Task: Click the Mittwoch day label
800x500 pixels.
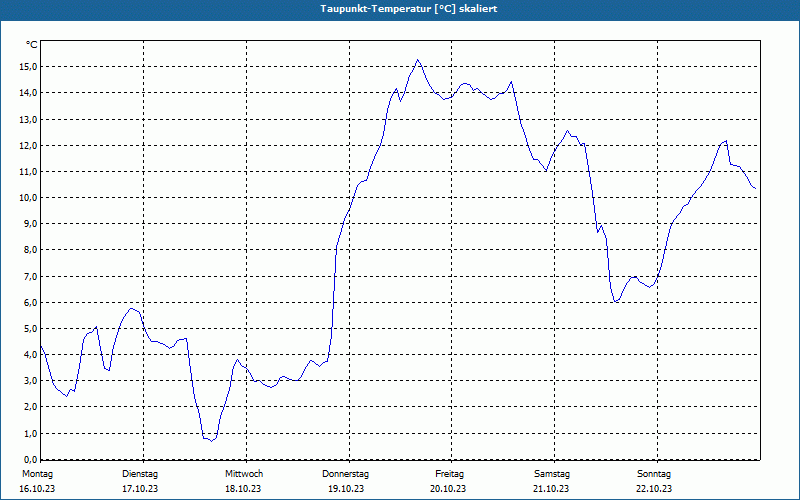Action: [x=244, y=474]
